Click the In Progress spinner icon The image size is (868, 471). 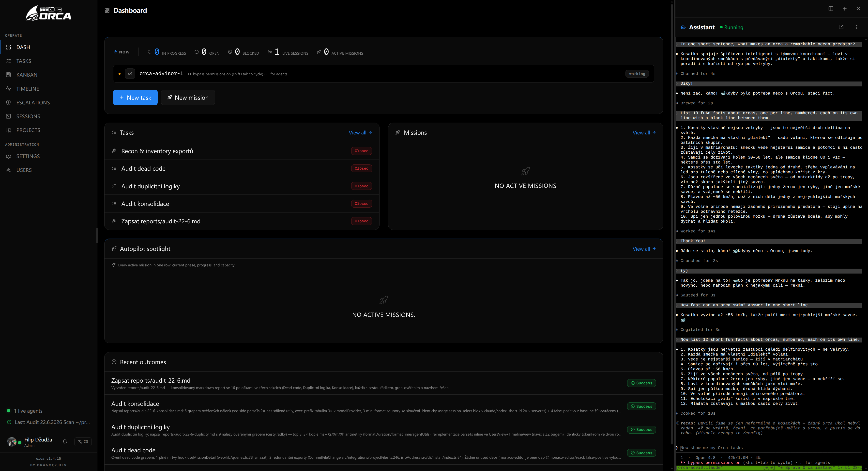coord(150,52)
